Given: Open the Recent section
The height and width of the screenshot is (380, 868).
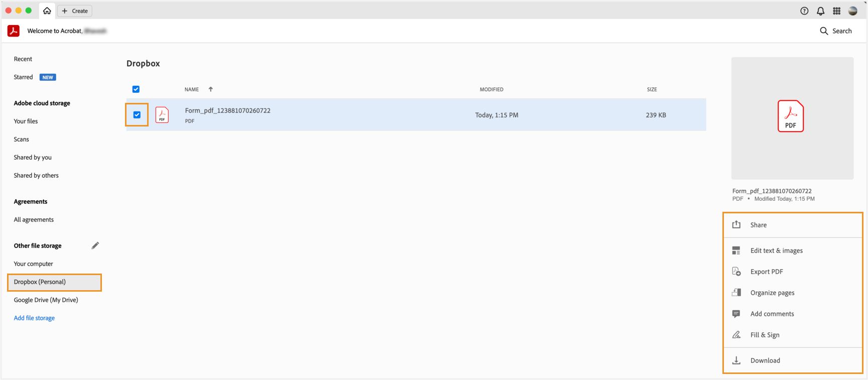Looking at the screenshot, I should tap(23, 59).
